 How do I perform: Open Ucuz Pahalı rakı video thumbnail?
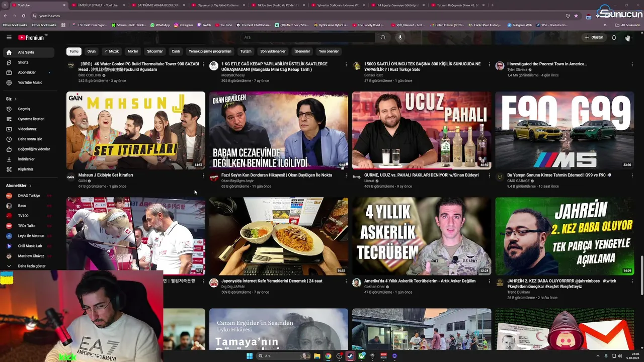[422, 130]
